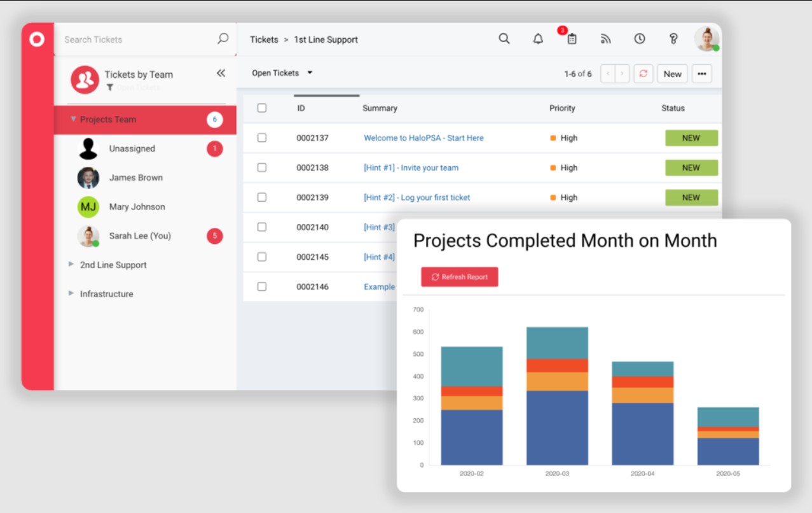Open clipboard icon with red badge
Screen dimensions: 812x513
pyautogui.click(x=572, y=39)
